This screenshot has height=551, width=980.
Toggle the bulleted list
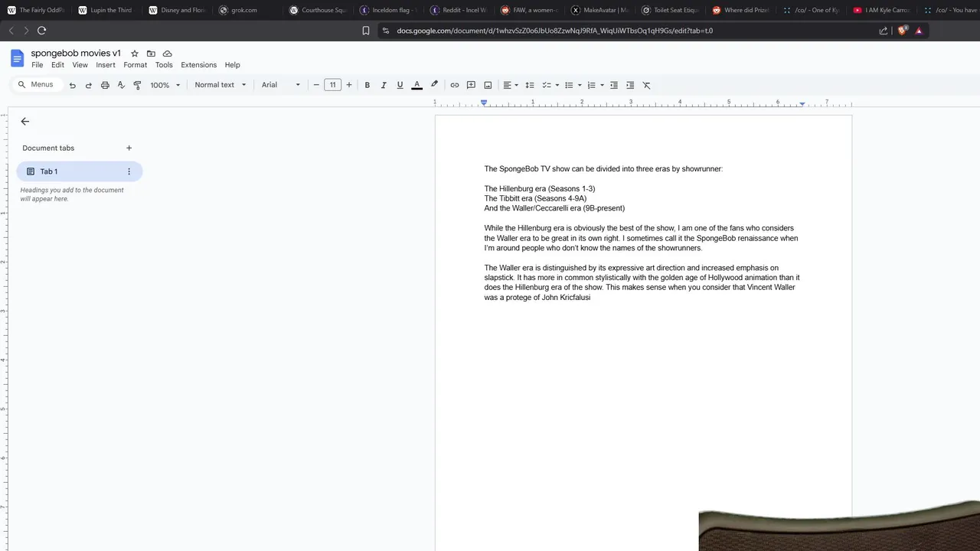click(x=569, y=85)
